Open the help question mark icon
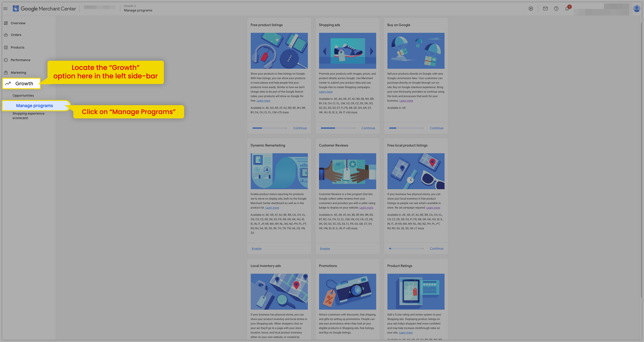 556,9
